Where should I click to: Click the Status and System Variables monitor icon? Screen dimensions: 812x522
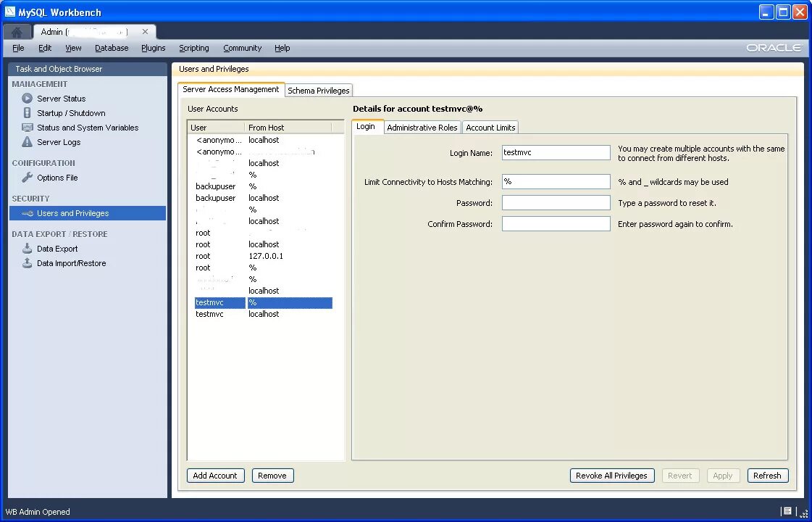point(27,127)
